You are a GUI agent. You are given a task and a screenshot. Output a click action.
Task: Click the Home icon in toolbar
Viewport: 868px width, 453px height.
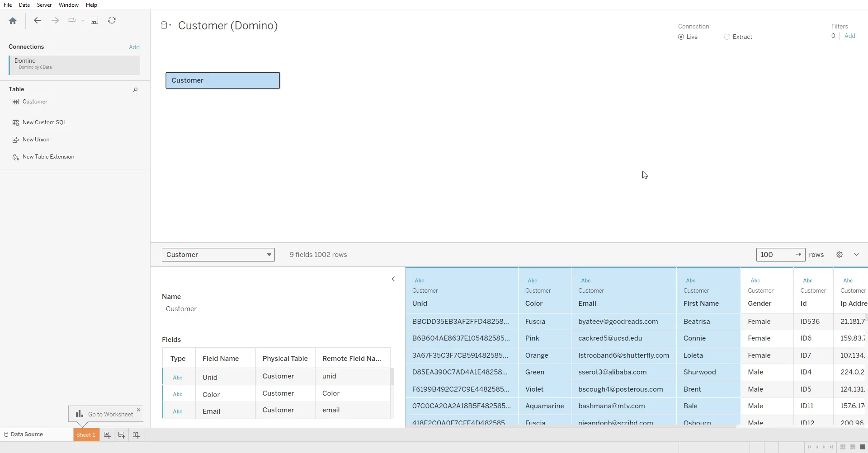[x=13, y=21]
